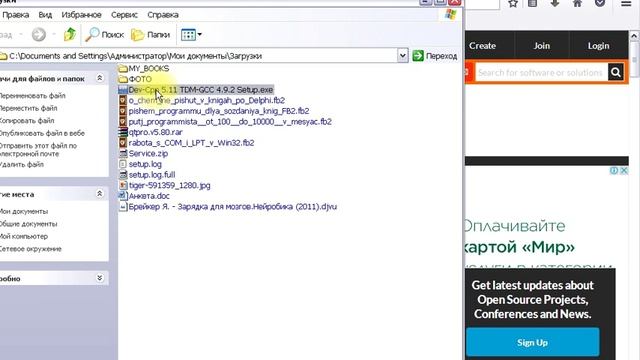This screenshot has height=360, width=640.
Task: Click the rabota_s_COM fb2 book icon
Action: pos(123,143)
